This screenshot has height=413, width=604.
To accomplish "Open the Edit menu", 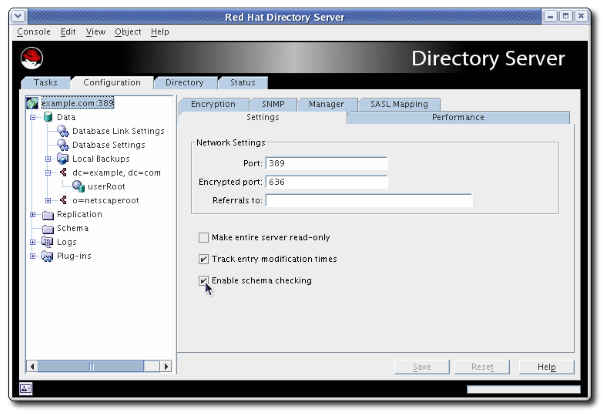I will pos(68,32).
